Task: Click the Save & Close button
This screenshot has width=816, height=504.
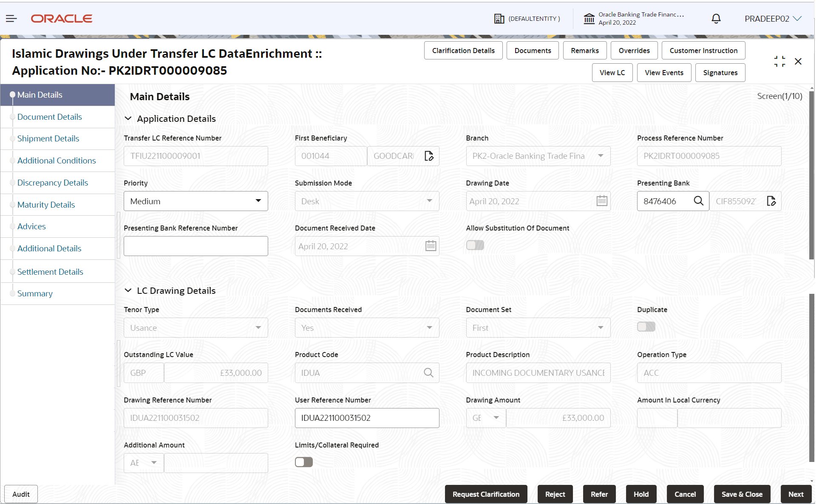Action: pos(742,494)
